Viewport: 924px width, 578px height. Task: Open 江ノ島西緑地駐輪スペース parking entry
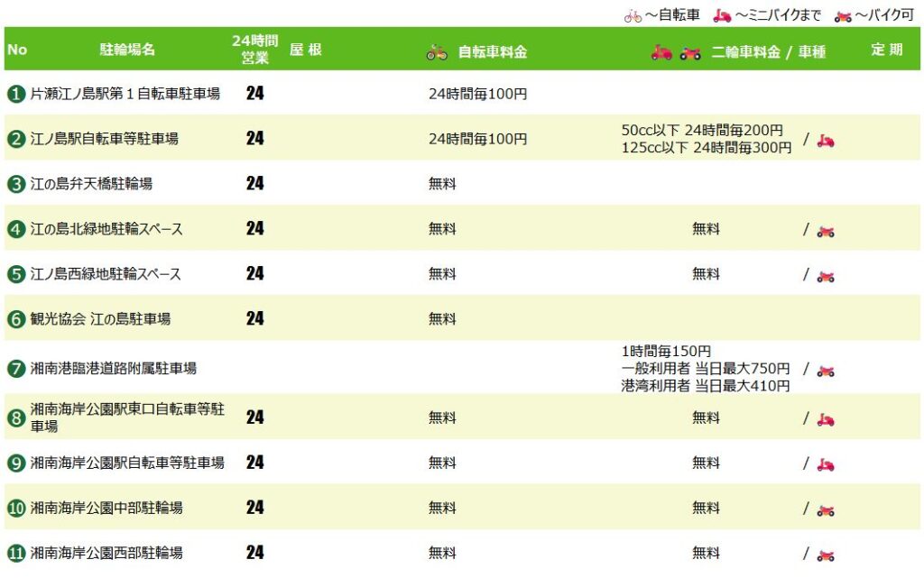pyautogui.click(x=106, y=274)
